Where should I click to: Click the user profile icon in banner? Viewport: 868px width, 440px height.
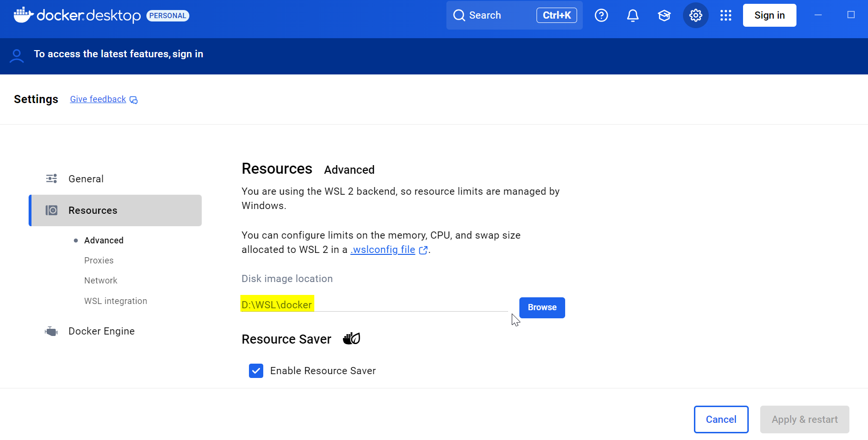(17, 56)
